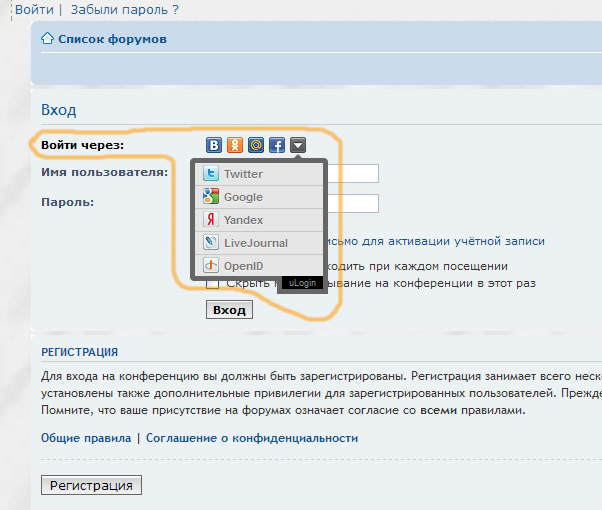Collapse the social login dropdown arrow
602x510 pixels.
point(298,146)
